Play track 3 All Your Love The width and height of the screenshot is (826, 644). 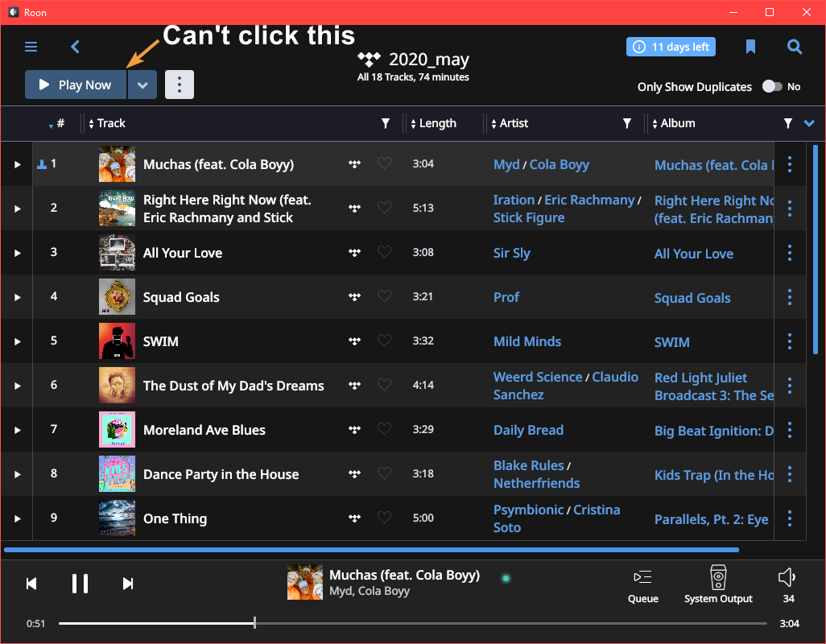(18, 253)
